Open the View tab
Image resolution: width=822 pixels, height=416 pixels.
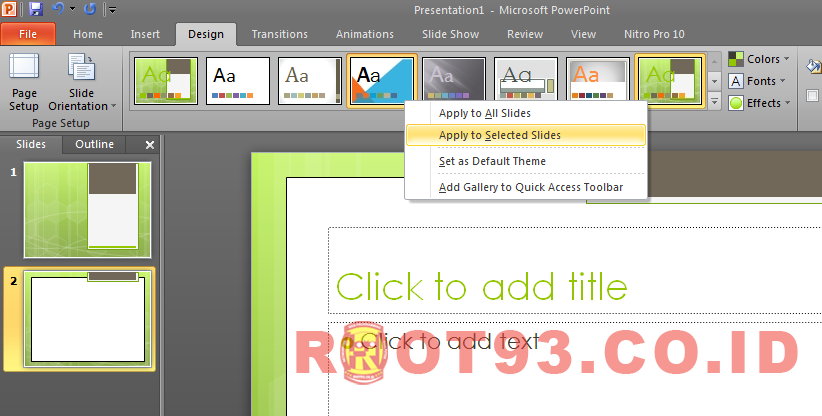coord(583,34)
